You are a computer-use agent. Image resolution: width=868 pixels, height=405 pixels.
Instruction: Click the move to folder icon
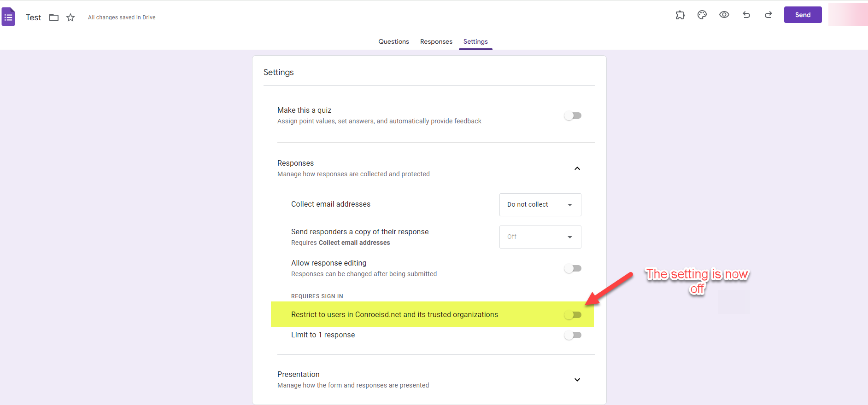pyautogui.click(x=54, y=17)
